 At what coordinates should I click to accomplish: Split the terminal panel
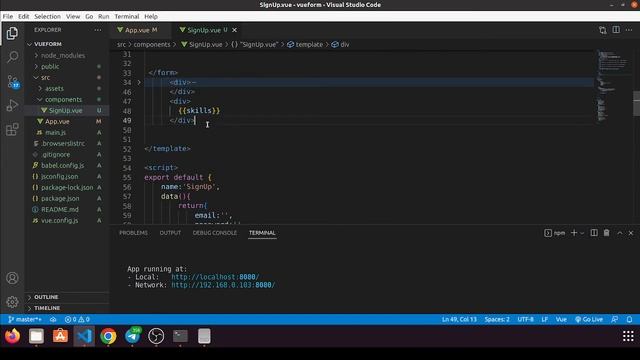point(594,233)
